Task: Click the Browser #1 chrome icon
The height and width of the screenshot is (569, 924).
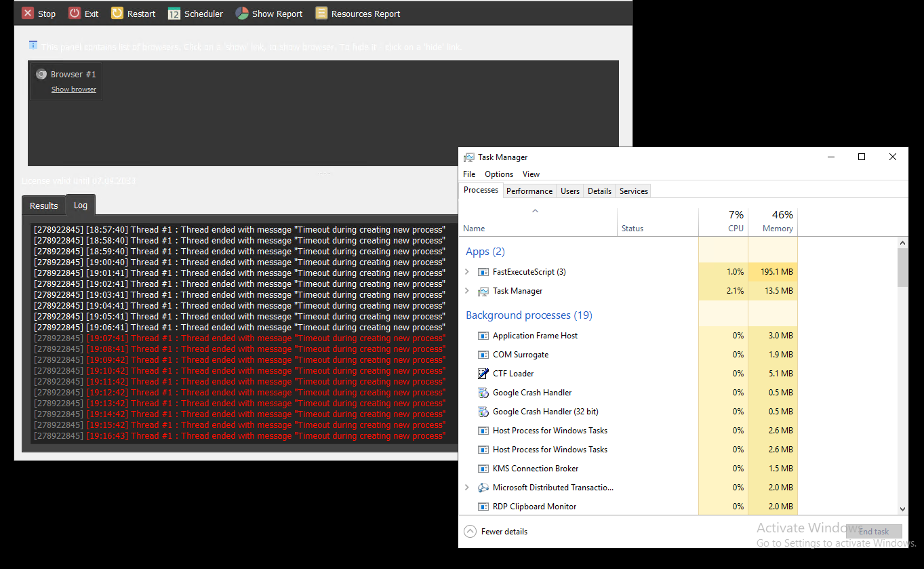Action: pos(41,75)
